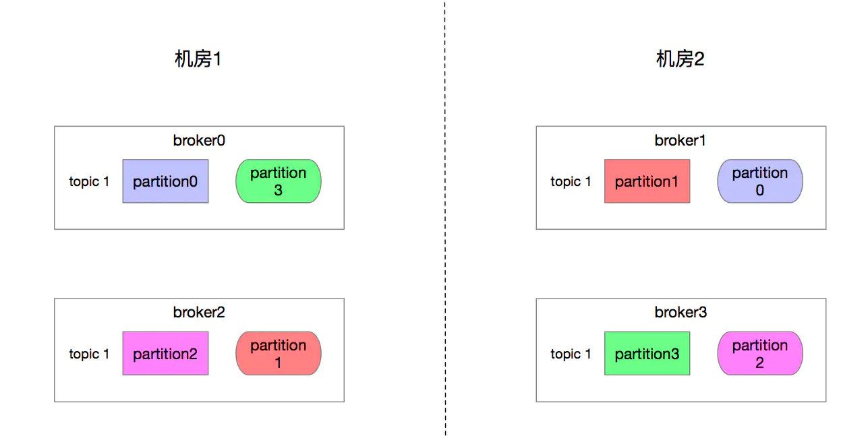The height and width of the screenshot is (436, 868).
Task: Click the topic 1 label inside broker0
Action: 89,181
